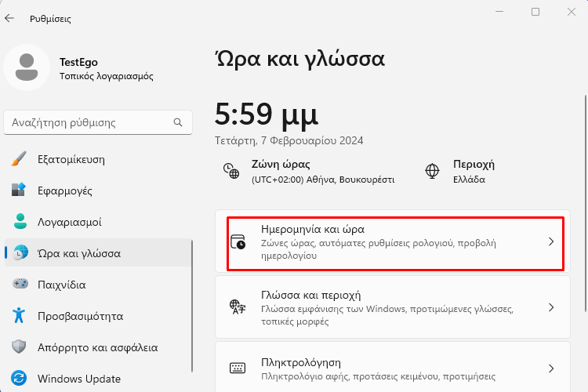Click the TestEgo user avatar
This screenshot has width=588, height=392.
(x=27, y=67)
